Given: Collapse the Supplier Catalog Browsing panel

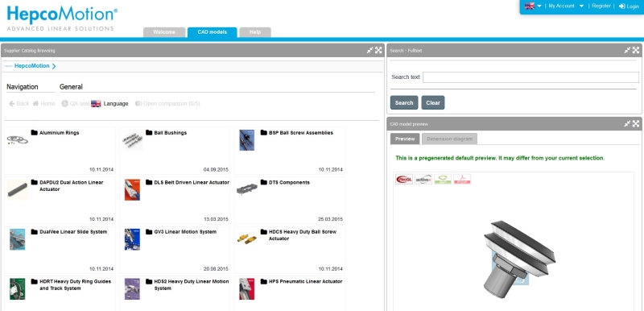Looking at the screenshot, I should 370,50.
